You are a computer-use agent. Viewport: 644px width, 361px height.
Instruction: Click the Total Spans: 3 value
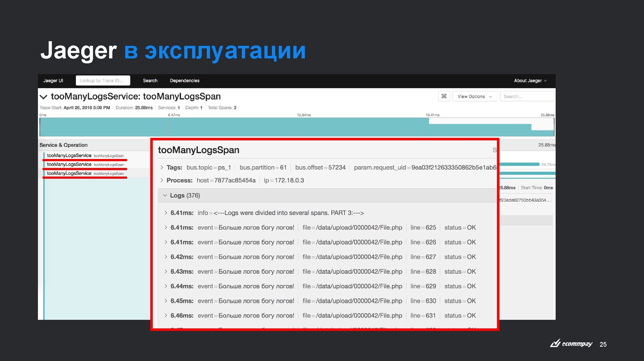[222, 108]
